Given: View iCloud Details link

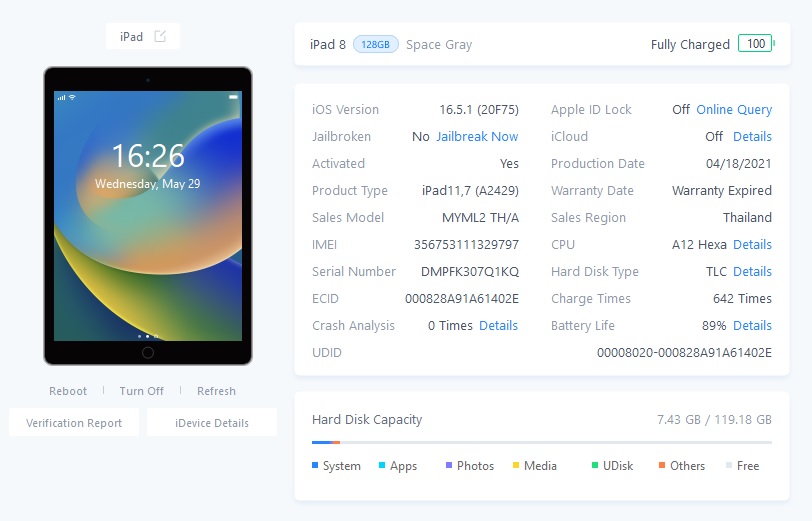Looking at the screenshot, I should tap(752, 137).
